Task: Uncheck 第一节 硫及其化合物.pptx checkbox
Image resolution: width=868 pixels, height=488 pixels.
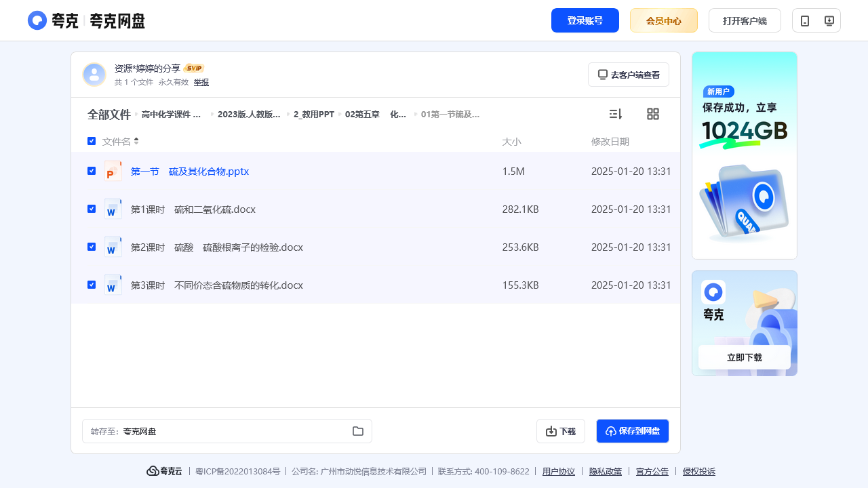Action: click(x=92, y=171)
